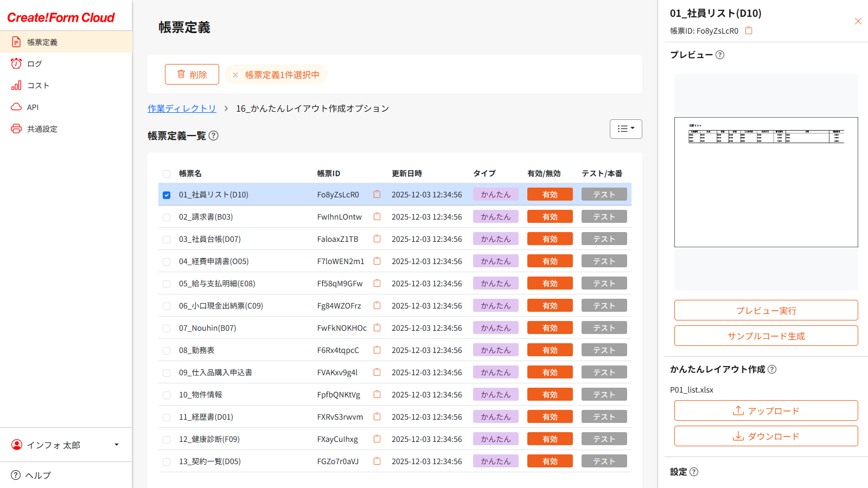
Task: Toggle the 有効 status for 05_給与支払明細(E08)
Action: click(550, 284)
